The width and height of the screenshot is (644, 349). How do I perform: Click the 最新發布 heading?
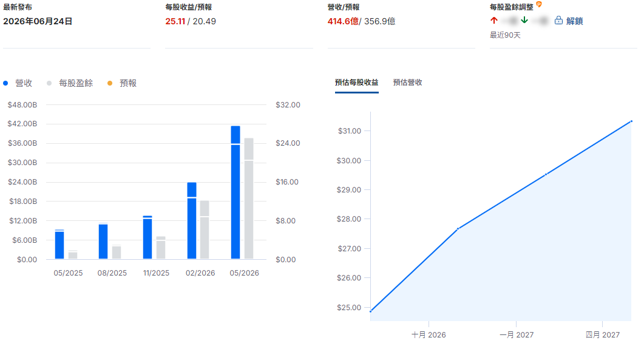tap(18, 7)
